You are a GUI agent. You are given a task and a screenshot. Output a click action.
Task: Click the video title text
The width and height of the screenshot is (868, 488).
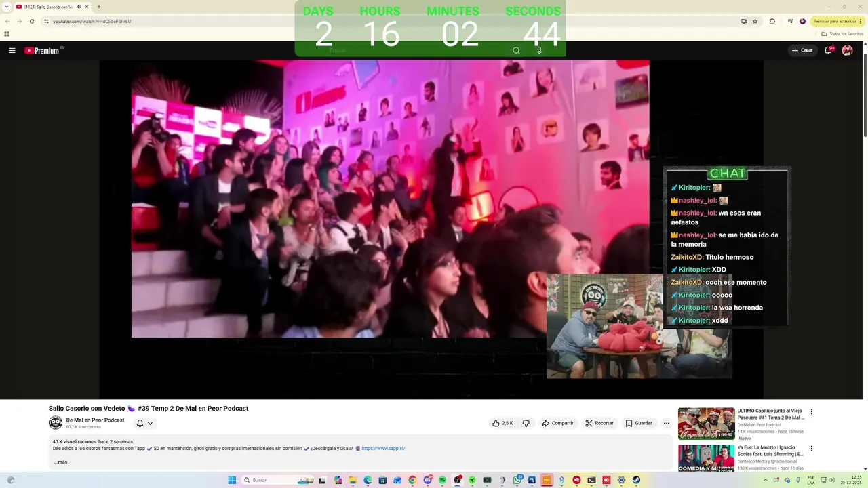click(149, 409)
